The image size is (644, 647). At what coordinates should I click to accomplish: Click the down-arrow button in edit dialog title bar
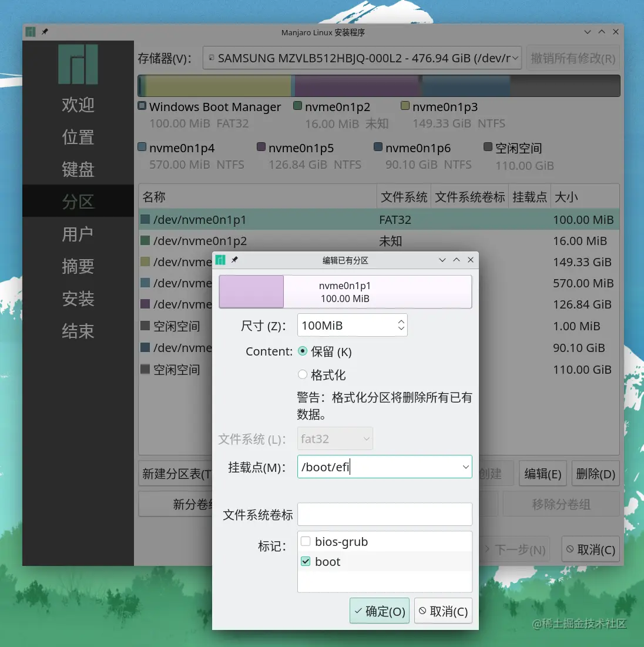[x=442, y=260]
